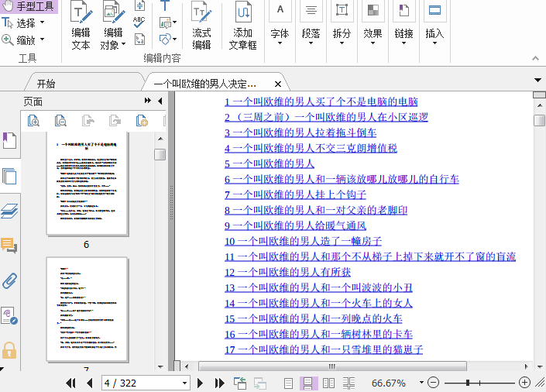
Task: Click the document horizontal scrollbar
Action: coord(332,366)
